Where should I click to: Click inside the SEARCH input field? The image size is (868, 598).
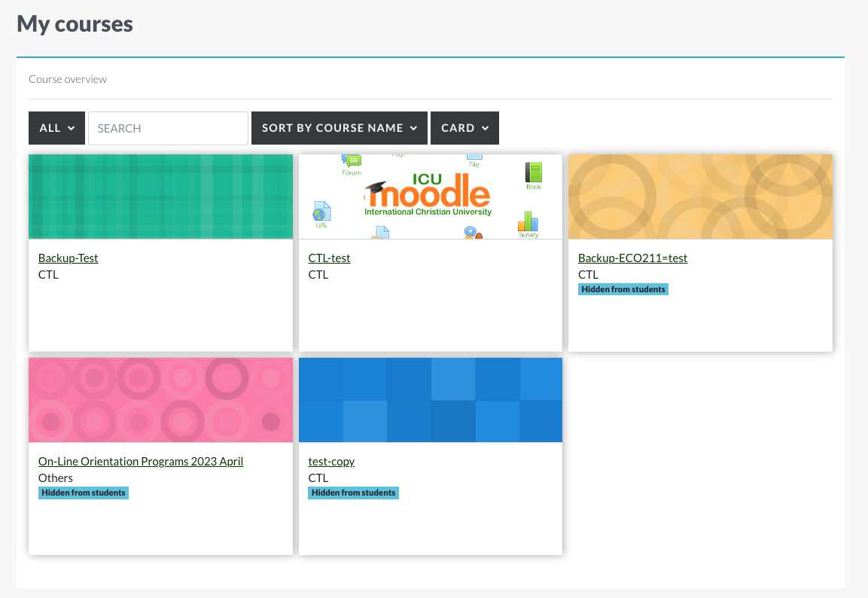[x=167, y=128]
